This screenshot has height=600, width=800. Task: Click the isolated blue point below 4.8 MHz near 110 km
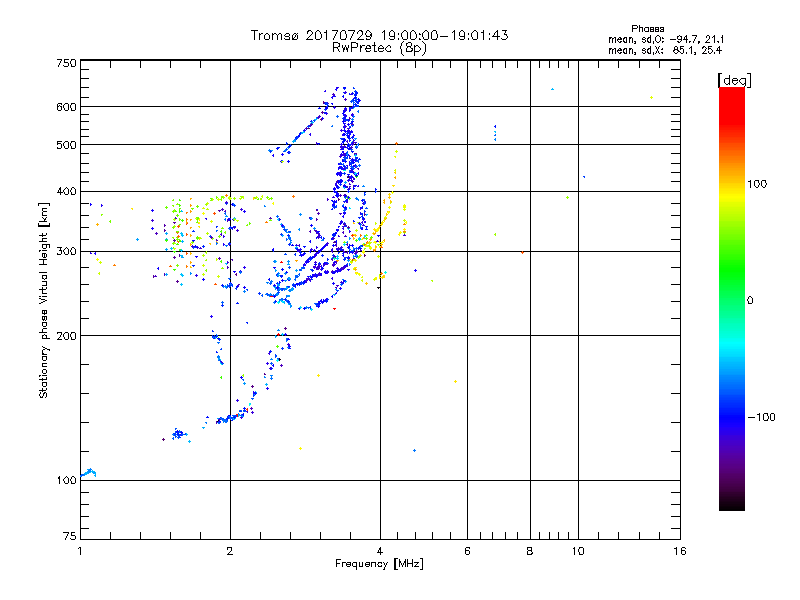click(x=414, y=451)
